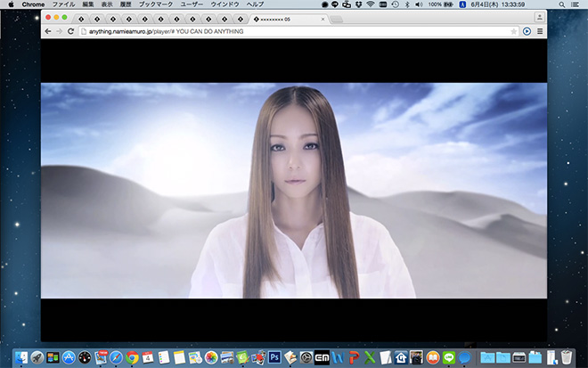
Task: Click the new tab button
Action: click(337, 18)
